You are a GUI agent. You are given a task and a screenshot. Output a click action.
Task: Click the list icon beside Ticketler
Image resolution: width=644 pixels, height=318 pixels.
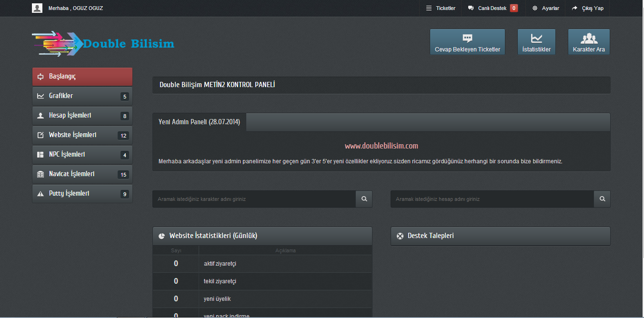[x=429, y=8]
